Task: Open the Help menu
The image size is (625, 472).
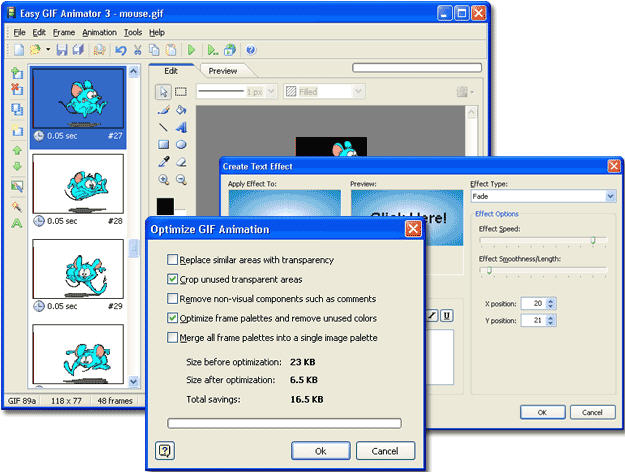Action: click(x=157, y=32)
